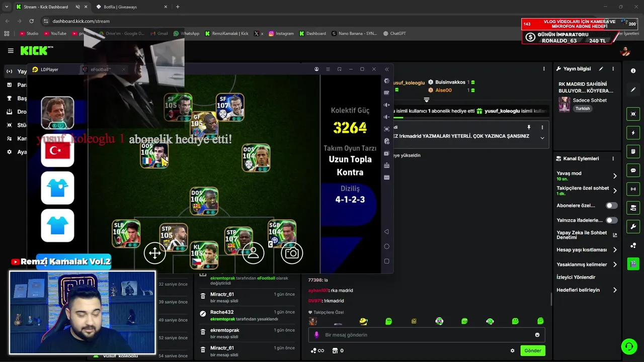Image resolution: width=644 pixels, height=362 pixels.
Task: Open the Studio bookmark
Action: pyautogui.click(x=29, y=33)
